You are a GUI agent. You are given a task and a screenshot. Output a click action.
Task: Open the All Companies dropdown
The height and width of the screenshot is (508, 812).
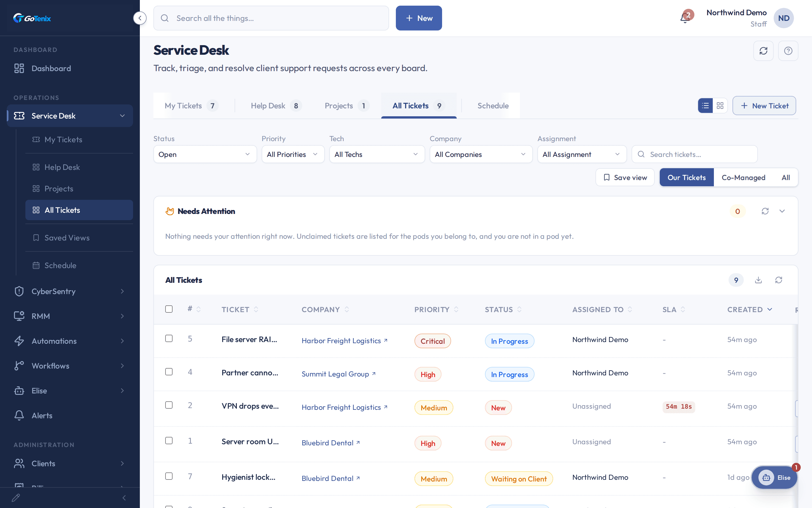(481, 154)
